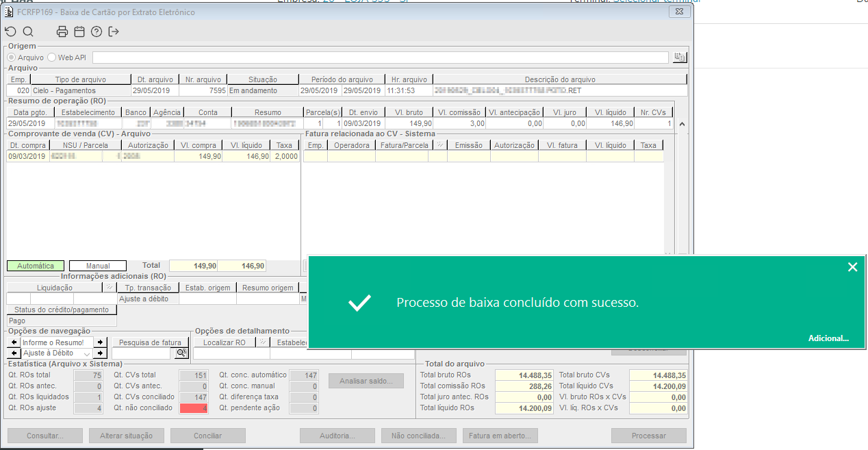The width and height of the screenshot is (868, 450).
Task: Click the Analisar saldo... button
Action: pos(366,381)
